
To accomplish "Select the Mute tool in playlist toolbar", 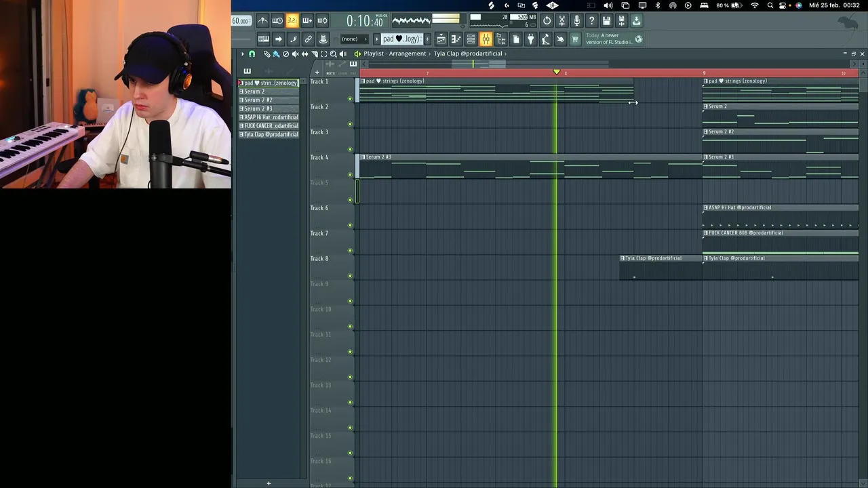I will tap(295, 54).
